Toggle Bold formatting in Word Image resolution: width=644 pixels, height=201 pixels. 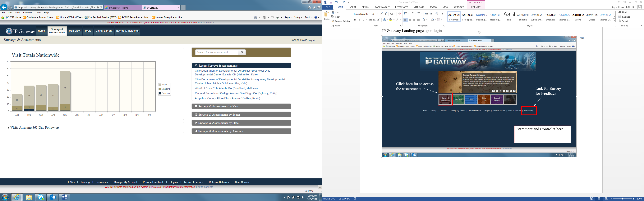pyautogui.click(x=355, y=20)
